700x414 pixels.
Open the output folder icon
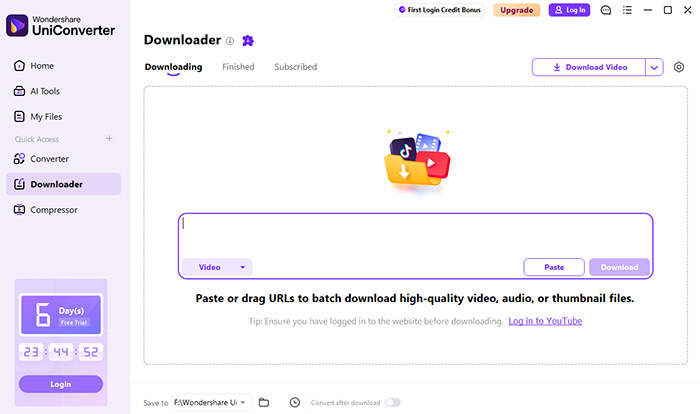coord(264,402)
